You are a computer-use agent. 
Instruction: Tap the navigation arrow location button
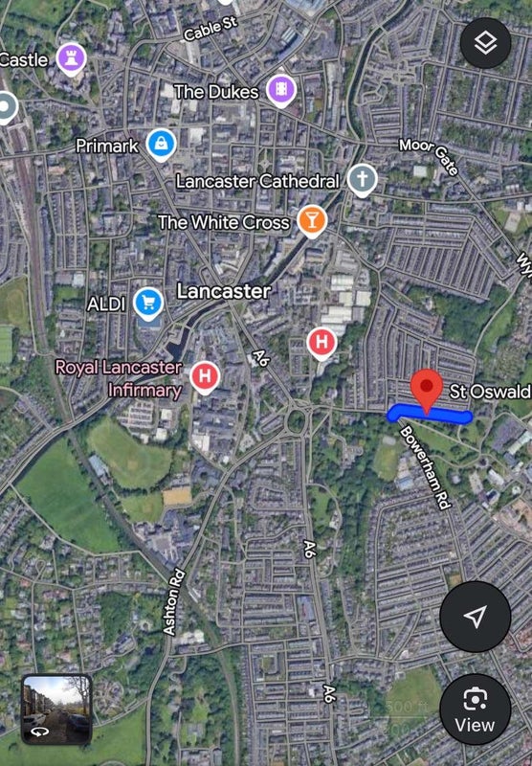[475, 617]
